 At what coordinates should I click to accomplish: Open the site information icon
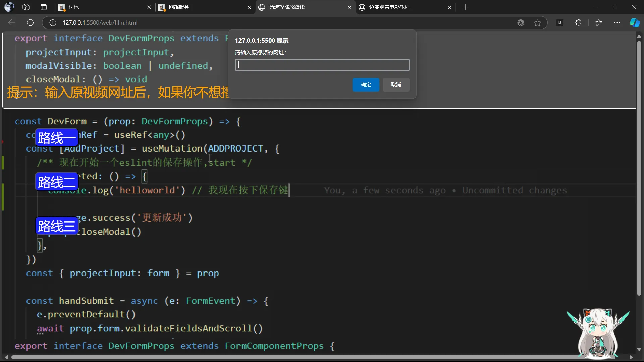[x=53, y=23]
